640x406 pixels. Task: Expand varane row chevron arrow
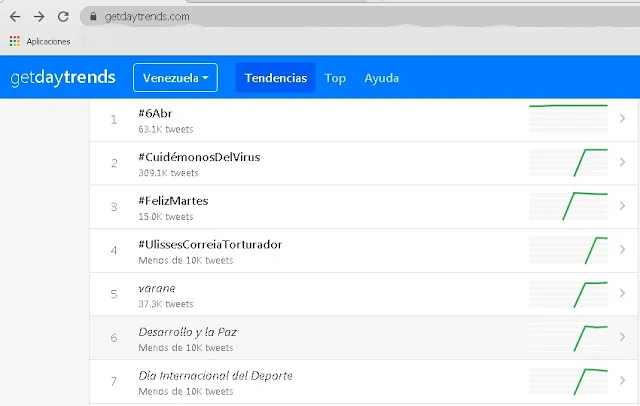click(x=622, y=293)
